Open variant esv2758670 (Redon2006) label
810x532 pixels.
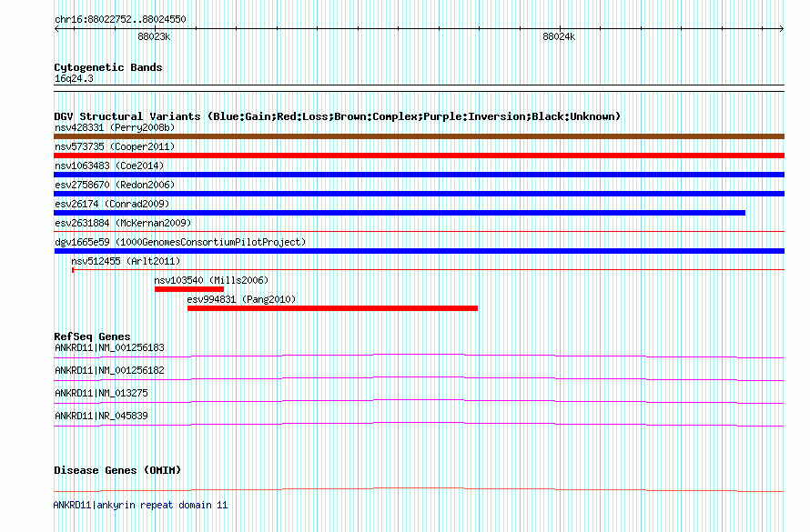pos(115,185)
